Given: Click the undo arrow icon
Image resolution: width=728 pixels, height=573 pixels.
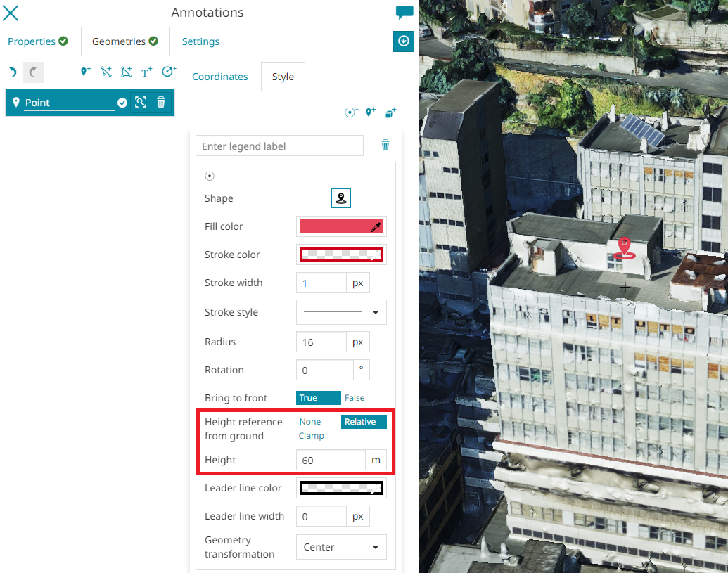Looking at the screenshot, I should (x=13, y=72).
